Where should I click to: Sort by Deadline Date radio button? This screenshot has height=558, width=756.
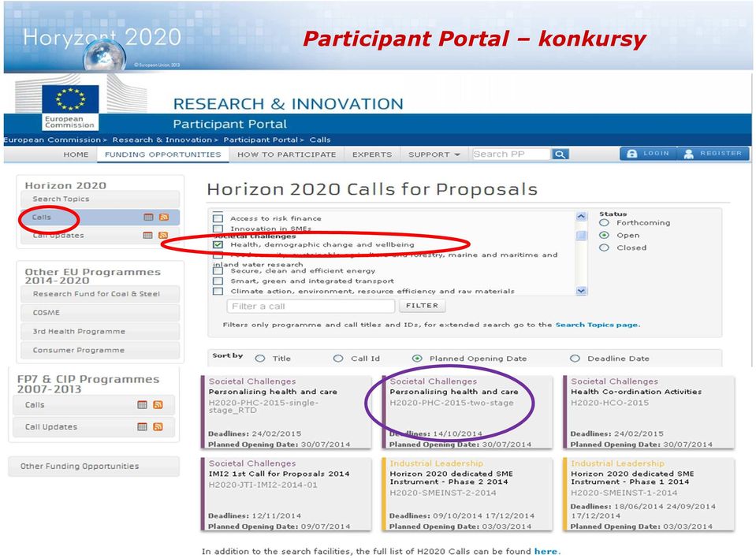click(575, 359)
